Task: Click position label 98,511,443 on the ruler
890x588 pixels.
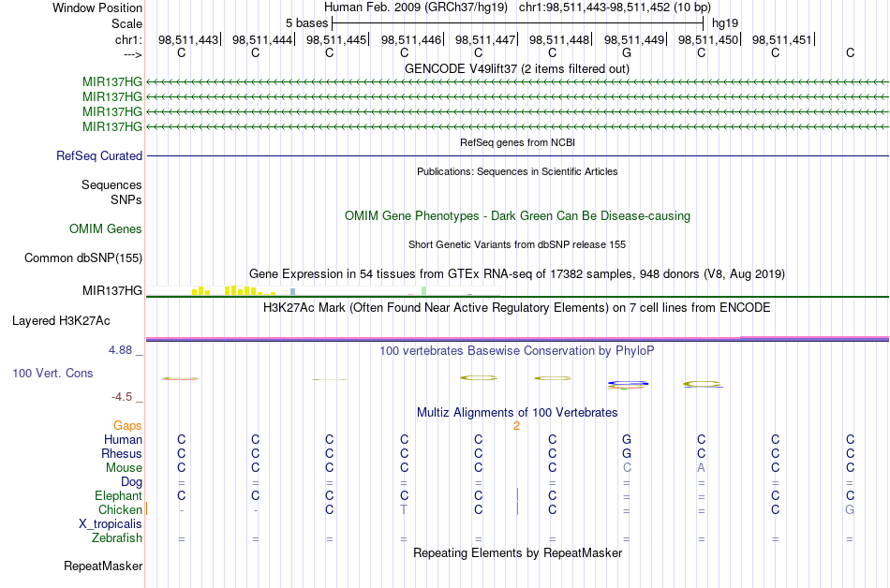Action: pos(188,39)
